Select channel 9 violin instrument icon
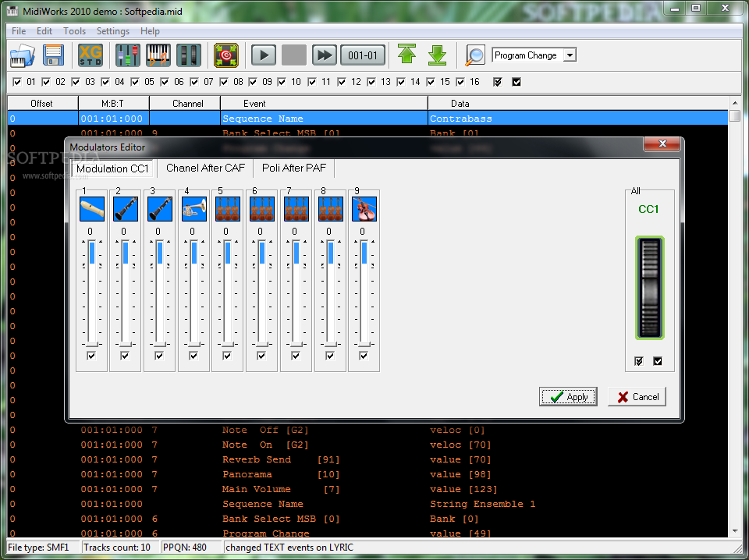 (364, 209)
